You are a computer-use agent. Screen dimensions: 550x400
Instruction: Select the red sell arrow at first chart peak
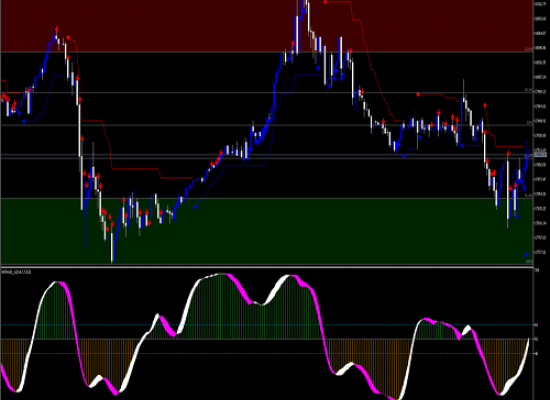pos(56,30)
